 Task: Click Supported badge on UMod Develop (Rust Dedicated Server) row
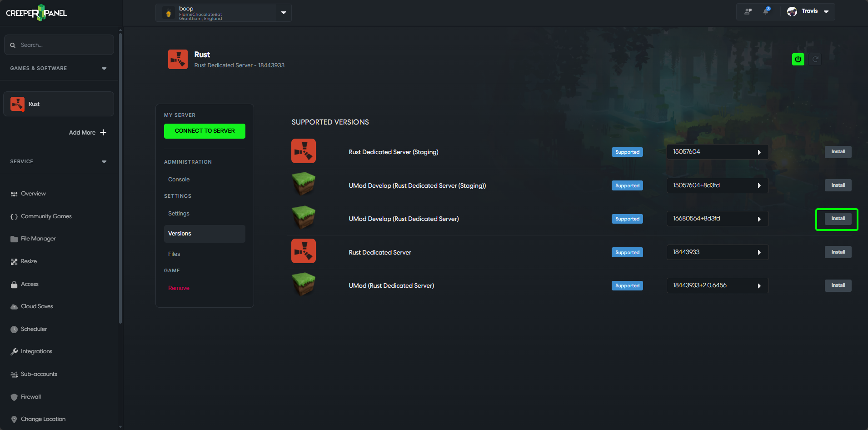click(x=627, y=219)
